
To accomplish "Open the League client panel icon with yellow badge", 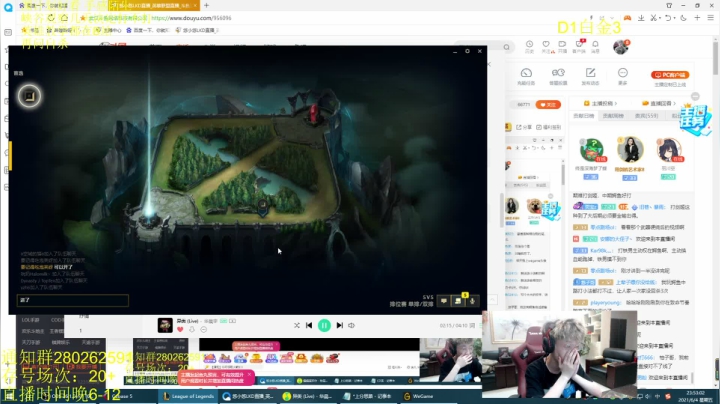I will 458,301.
